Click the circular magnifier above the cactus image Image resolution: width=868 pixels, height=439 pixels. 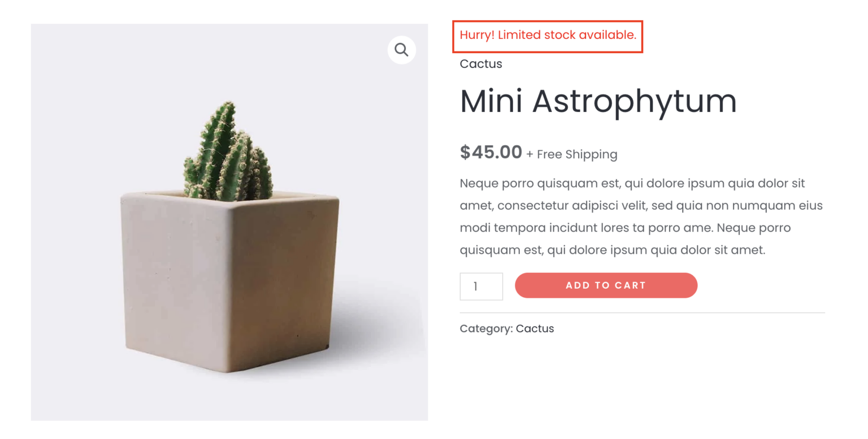pos(401,50)
